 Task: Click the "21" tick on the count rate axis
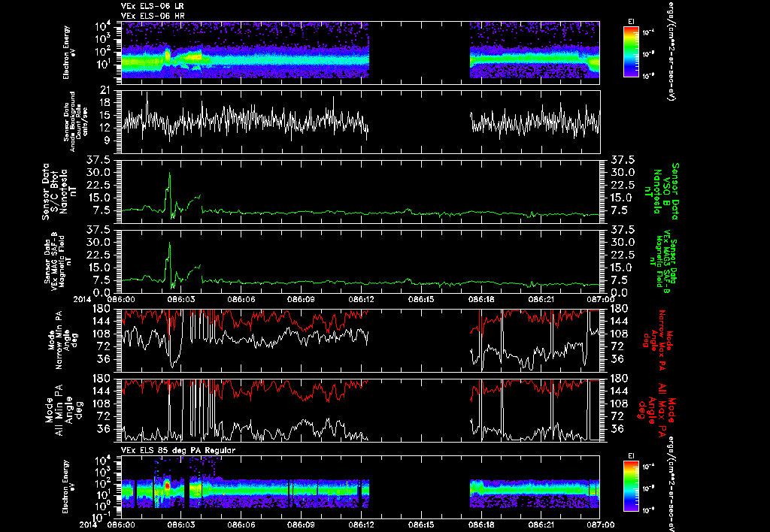[x=104, y=90]
